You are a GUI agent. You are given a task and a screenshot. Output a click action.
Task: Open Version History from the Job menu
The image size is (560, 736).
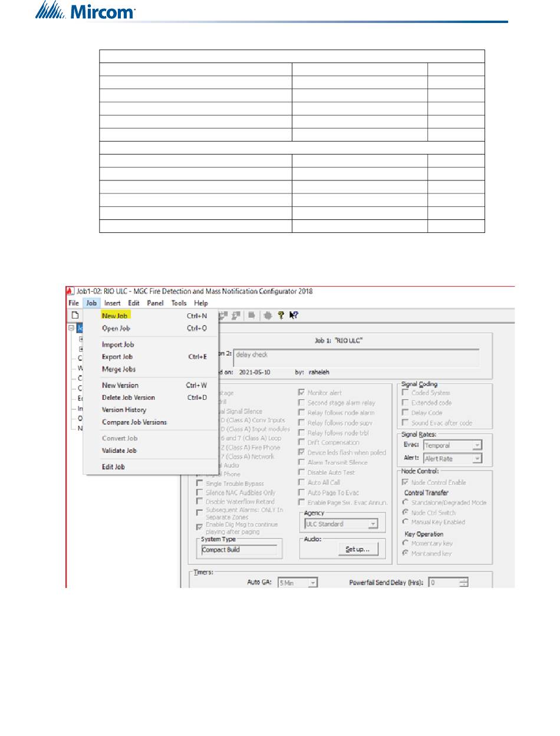[151, 410]
